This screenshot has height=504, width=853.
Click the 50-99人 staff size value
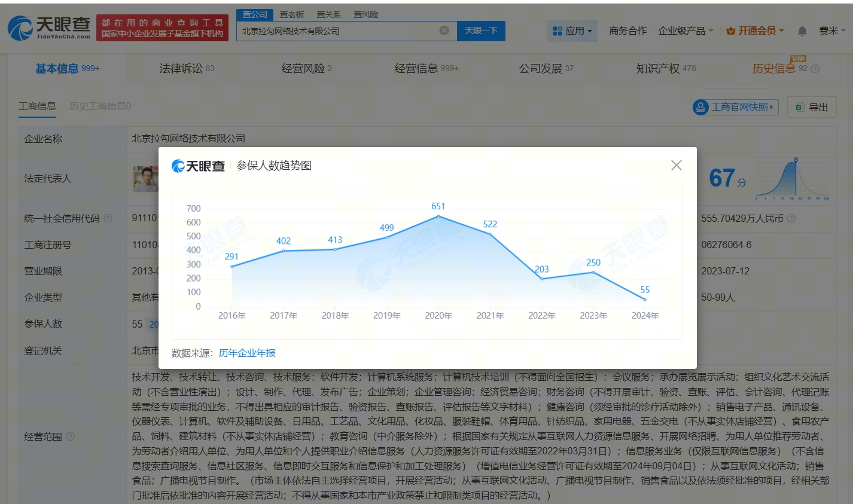(x=718, y=297)
